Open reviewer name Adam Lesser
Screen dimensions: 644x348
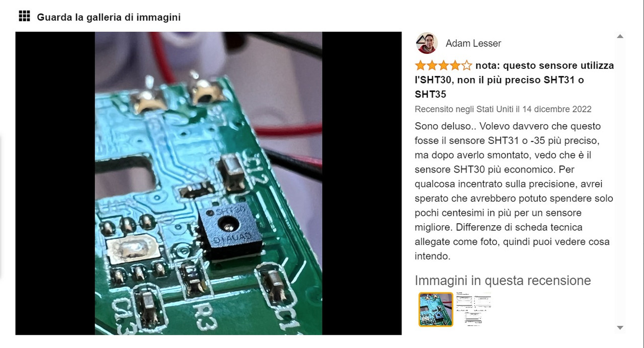(x=473, y=43)
